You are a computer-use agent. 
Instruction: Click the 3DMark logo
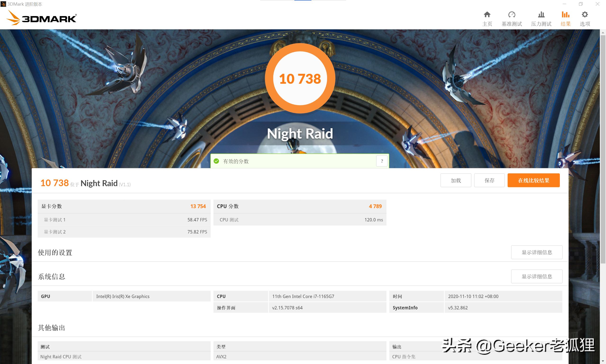coord(42,18)
